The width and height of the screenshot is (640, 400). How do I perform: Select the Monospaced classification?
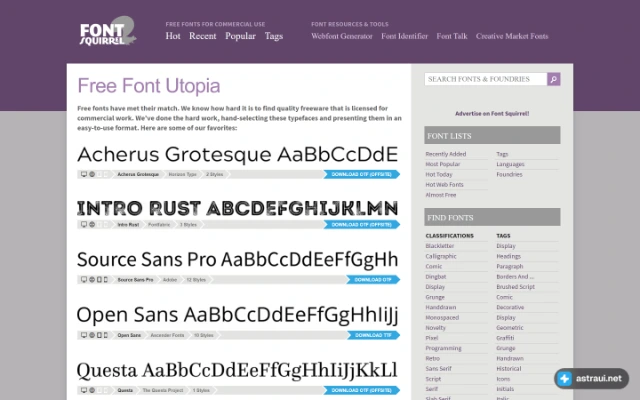[x=442, y=317]
